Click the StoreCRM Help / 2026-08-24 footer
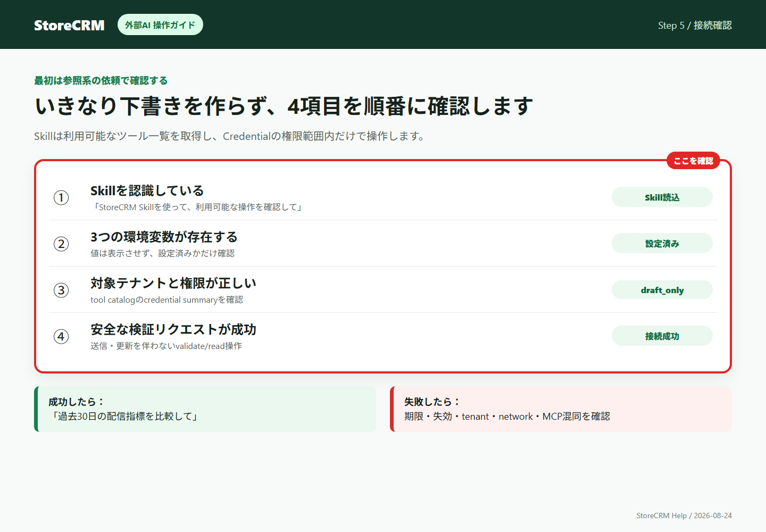This screenshot has height=532, width=766. coord(684,516)
